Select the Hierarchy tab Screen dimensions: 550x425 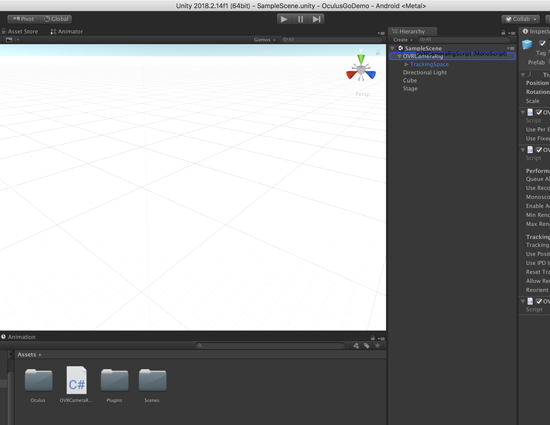click(x=412, y=32)
